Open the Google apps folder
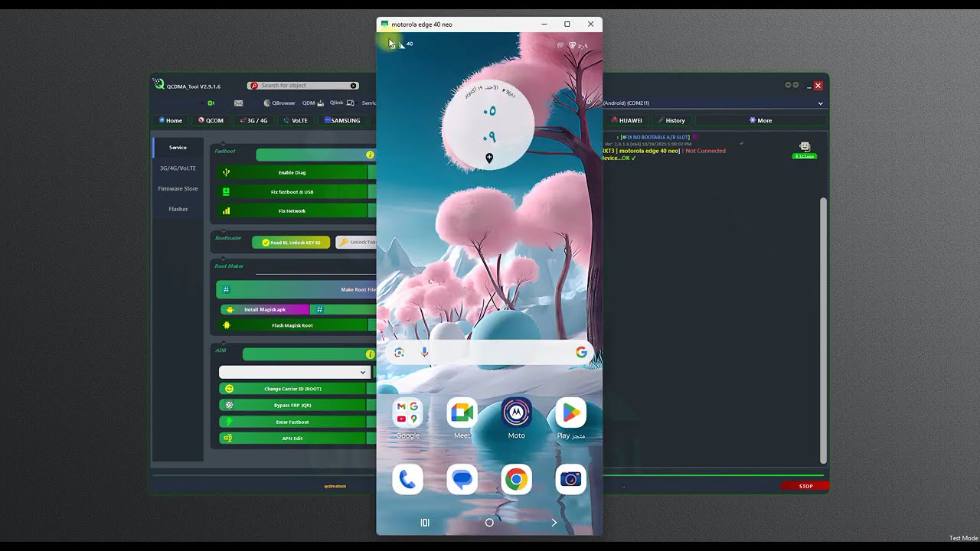The height and width of the screenshot is (551, 980). (407, 413)
